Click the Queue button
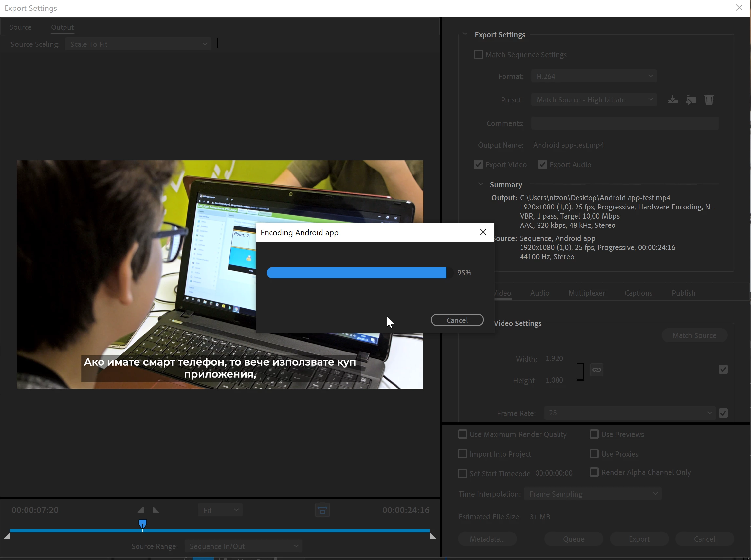 pyautogui.click(x=573, y=539)
